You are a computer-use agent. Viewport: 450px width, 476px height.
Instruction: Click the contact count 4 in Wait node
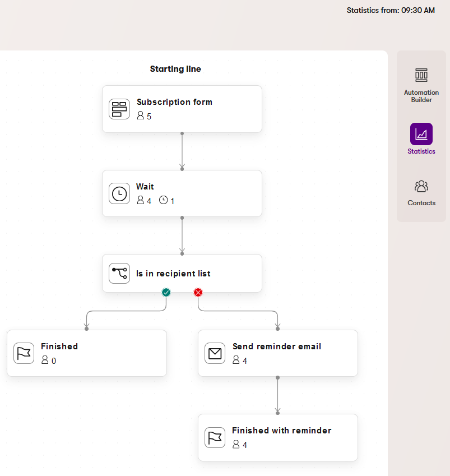pyautogui.click(x=149, y=201)
